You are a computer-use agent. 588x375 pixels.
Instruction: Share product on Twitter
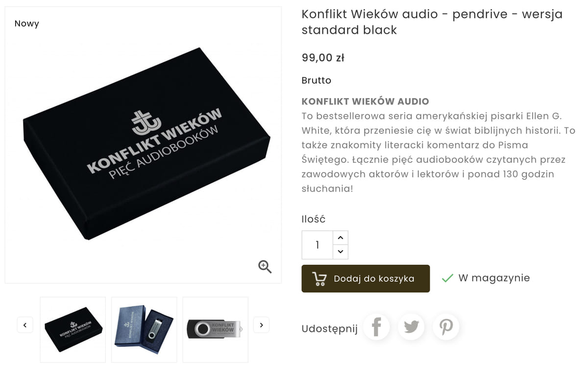pos(411,327)
